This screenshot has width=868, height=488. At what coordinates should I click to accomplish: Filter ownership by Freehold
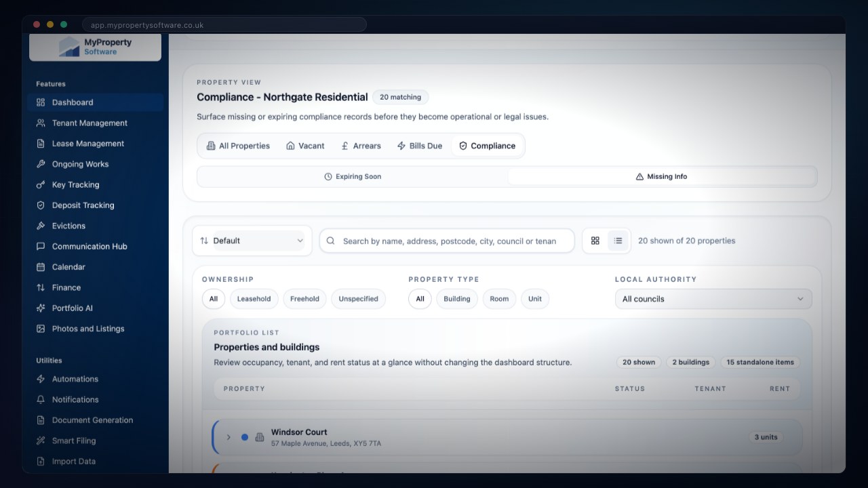coord(304,299)
